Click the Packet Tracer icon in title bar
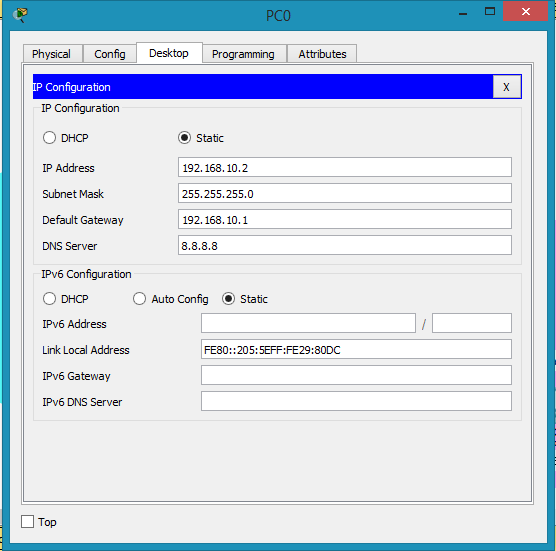556x551 pixels. click(x=20, y=15)
